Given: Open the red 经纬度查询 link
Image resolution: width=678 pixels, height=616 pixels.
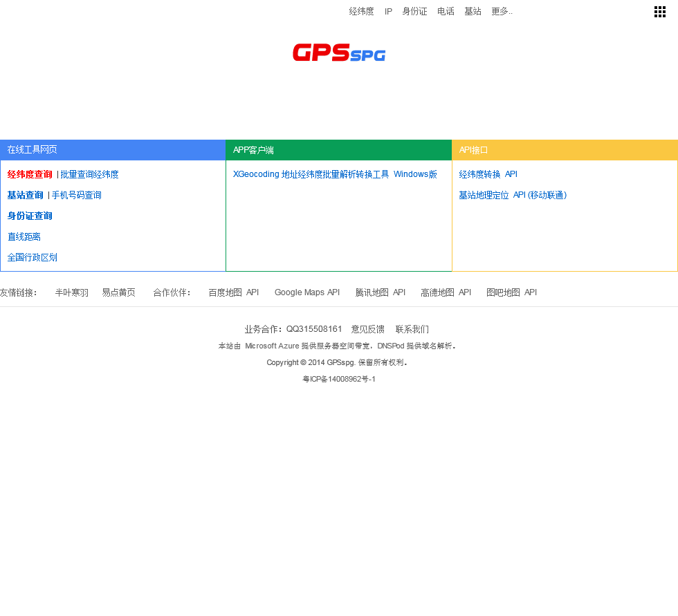Looking at the screenshot, I should click(x=30, y=174).
